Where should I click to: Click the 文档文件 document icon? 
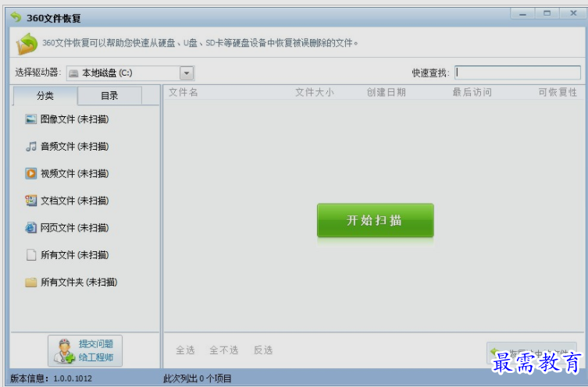coord(30,201)
